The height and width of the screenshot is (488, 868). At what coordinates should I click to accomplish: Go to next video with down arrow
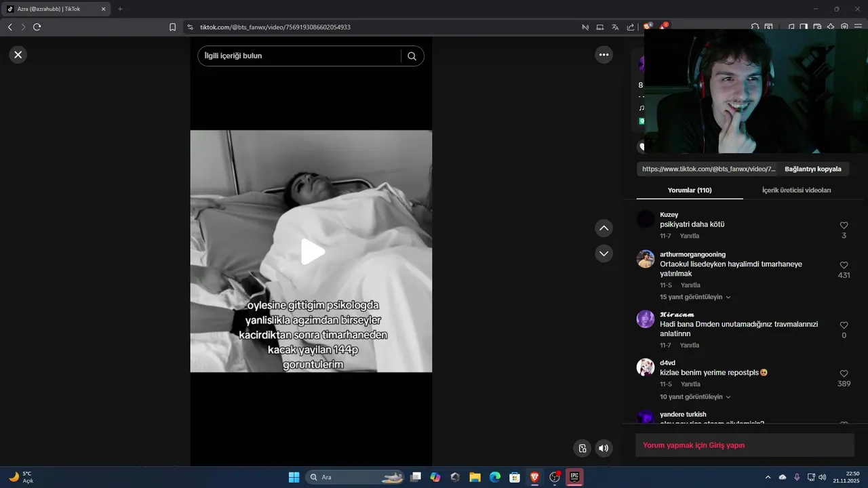[x=604, y=253]
